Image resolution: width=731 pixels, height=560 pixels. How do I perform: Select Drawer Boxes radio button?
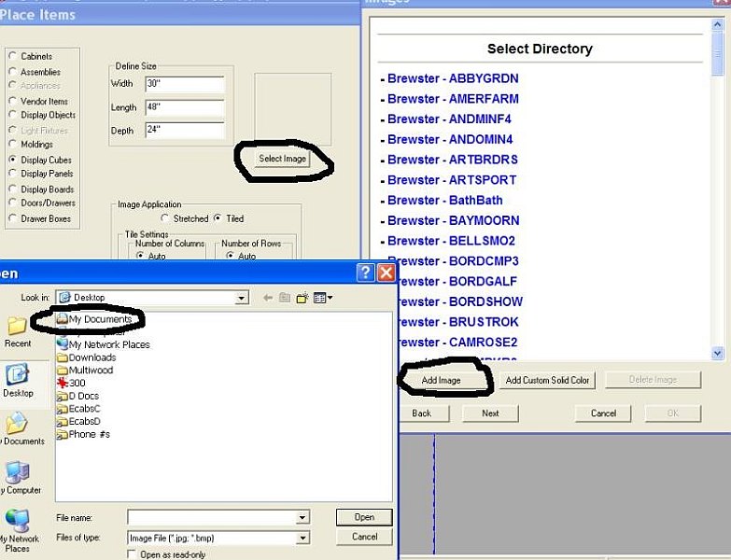pos(13,218)
